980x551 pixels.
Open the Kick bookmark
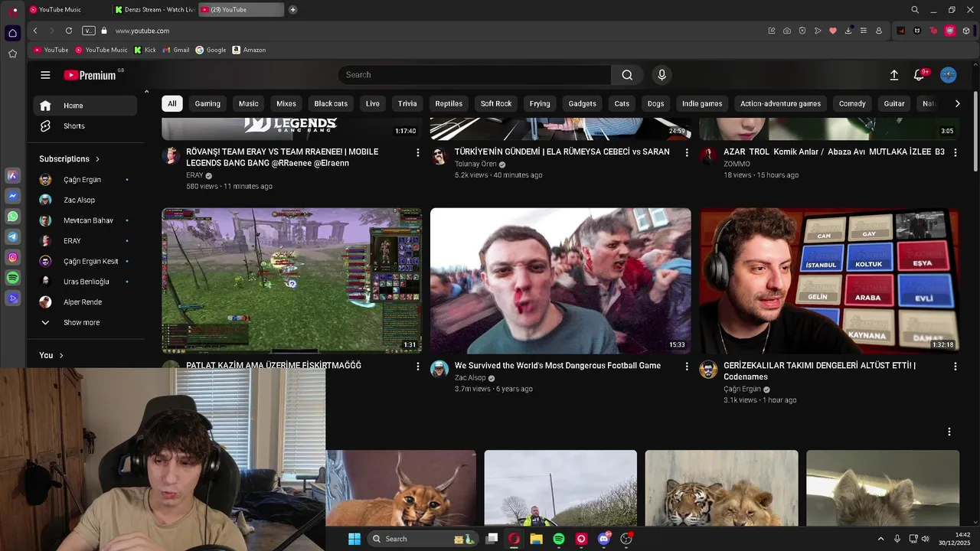coord(145,50)
